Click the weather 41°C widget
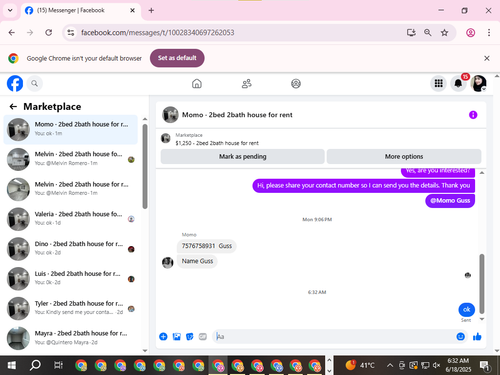Image resolution: width=500 pixels, height=375 pixels. [360, 365]
